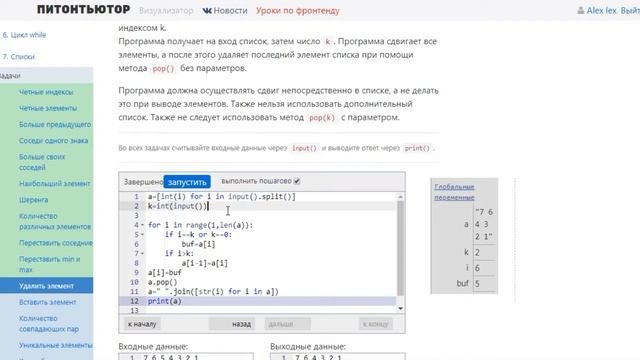This screenshot has height=360, width=640.
Task: Open the ПИТОНТЬЮТОР home logo
Action: point(84,10)
